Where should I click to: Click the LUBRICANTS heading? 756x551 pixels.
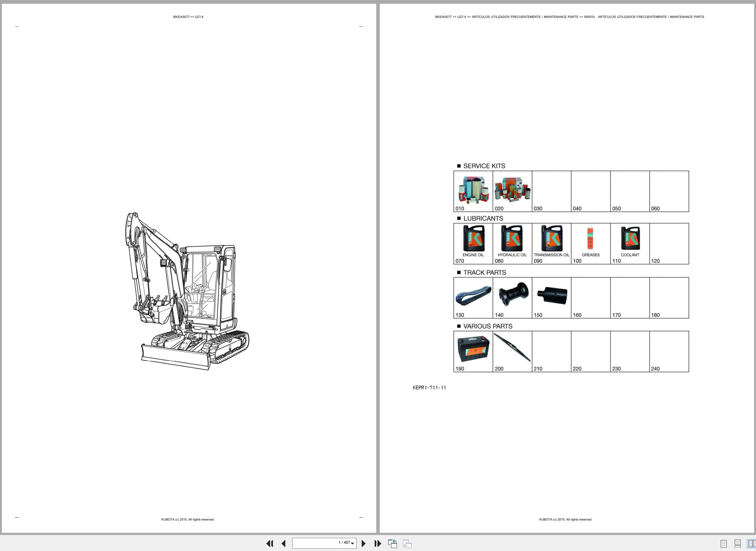483,218
